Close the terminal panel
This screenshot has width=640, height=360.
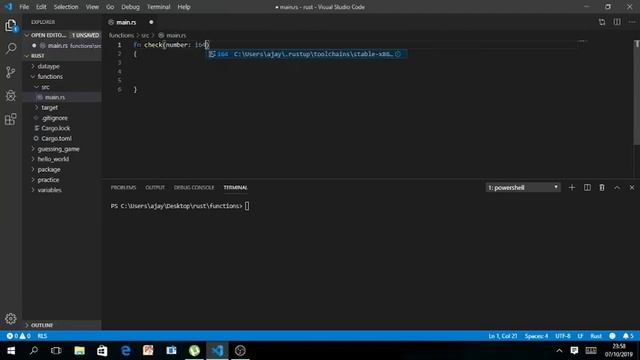click(632, 187)
